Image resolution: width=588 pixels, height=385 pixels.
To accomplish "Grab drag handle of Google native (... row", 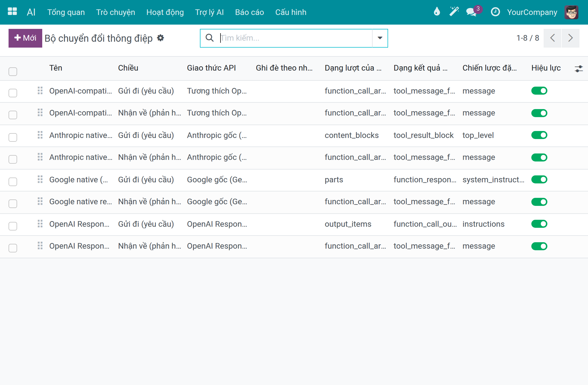I will (40, 179).
